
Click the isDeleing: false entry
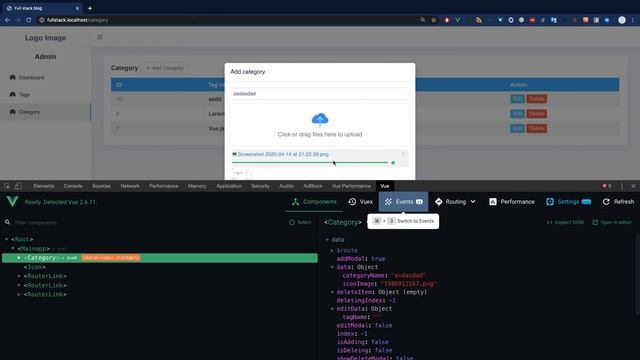364,350
